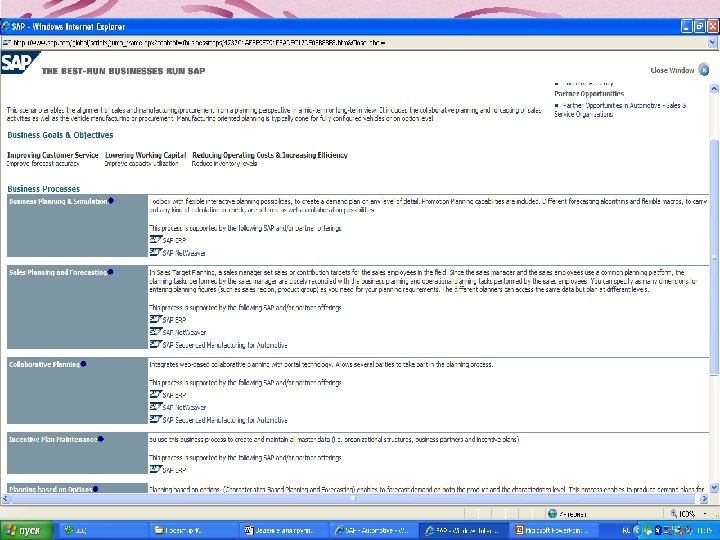This screenshot has width=720, height=540.
Task: Click SAP icon beside SAP ERP under Sales Planning
Action: (x=155, y=319)
